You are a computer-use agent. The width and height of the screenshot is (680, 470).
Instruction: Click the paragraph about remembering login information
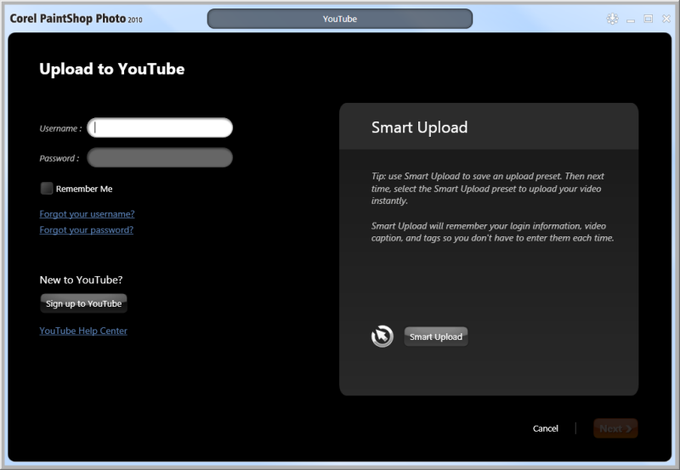pyautogui.click(x=492, y=232)
